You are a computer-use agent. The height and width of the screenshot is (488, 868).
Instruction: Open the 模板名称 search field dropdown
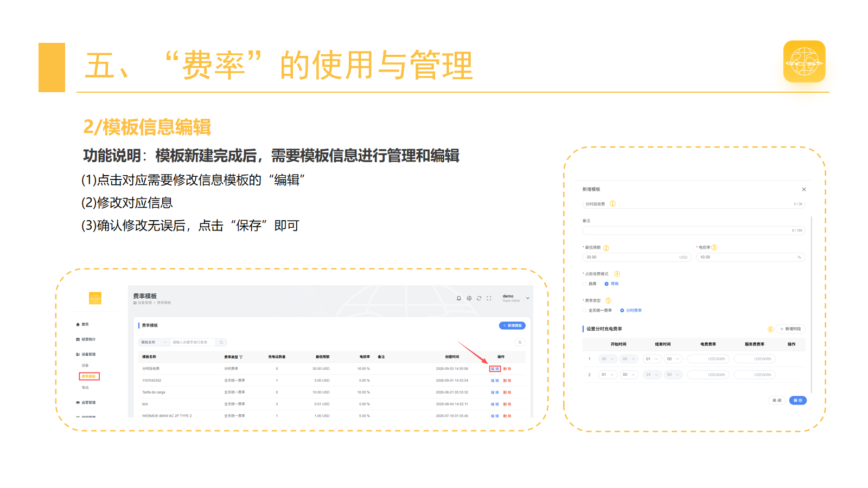pyautogui.click(x=154, y=342)
